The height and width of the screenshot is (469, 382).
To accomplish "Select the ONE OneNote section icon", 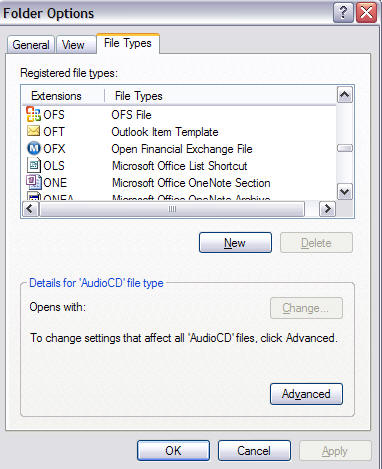I will 34,182.
